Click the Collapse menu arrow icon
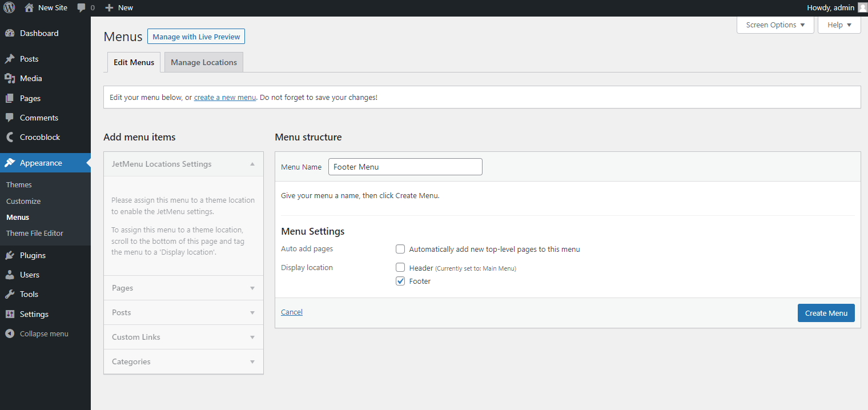 tap(10, 333)
